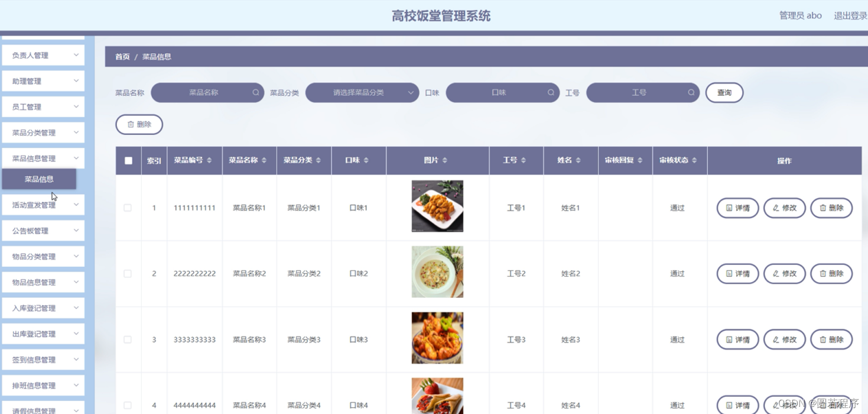Click cell text 4444444444
Screen dimensions: 868x414
194,405
